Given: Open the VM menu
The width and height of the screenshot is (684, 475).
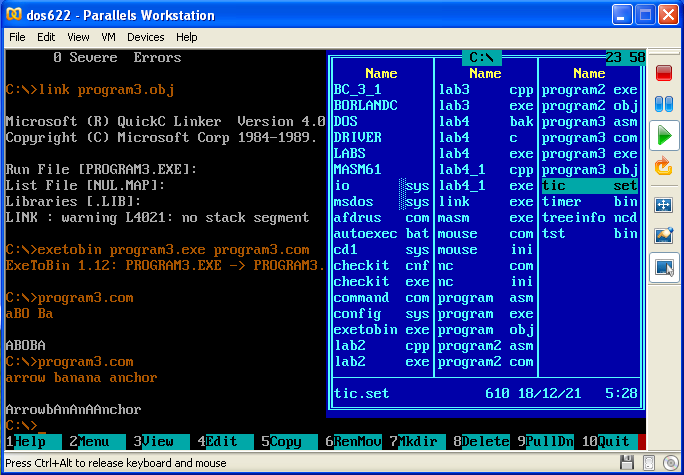Looking at the screenshot, I should coord(108,38).
